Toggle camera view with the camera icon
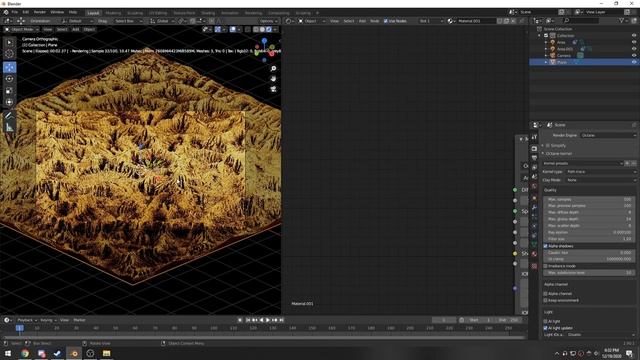Image resolution: width=640 pixels, height=360 pixels. click(x=273, y=89)
